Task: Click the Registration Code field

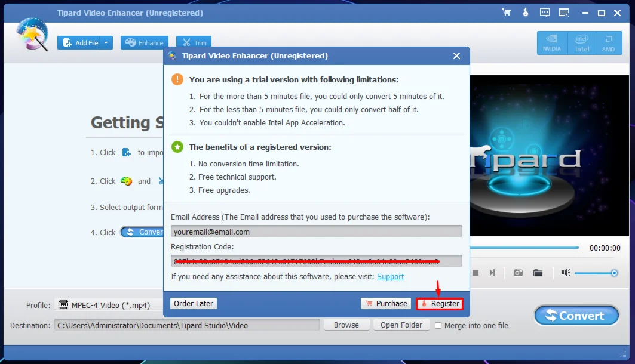Action: coord(316,261)
